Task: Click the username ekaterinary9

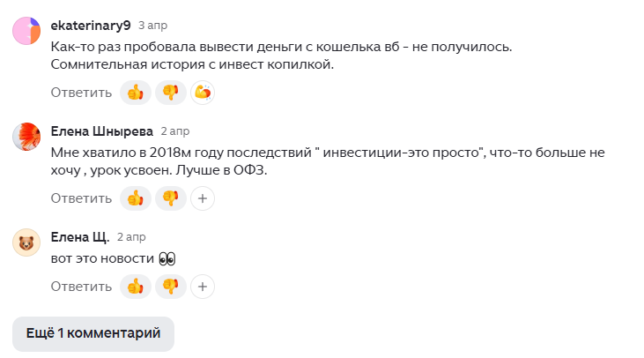Action: [x=91, y=24]
